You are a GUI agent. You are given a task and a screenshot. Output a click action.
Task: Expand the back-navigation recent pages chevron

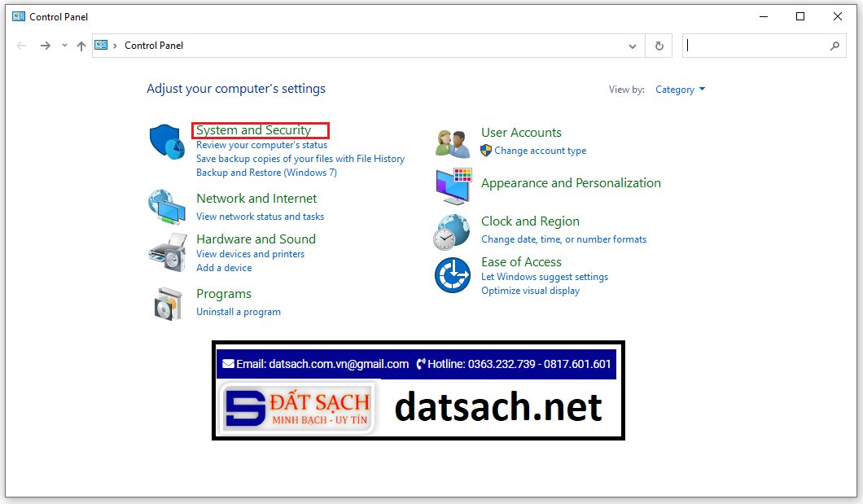64,46
